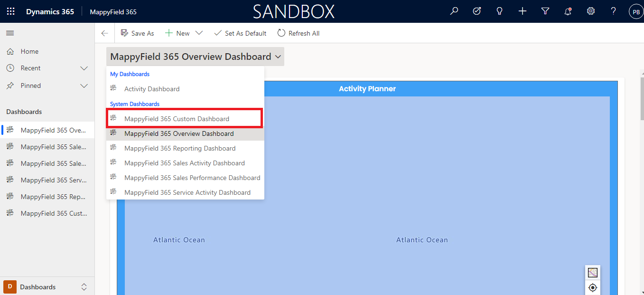644x295 pixels.
Task: Expand the New dropdown chevron
Action: 199,33
